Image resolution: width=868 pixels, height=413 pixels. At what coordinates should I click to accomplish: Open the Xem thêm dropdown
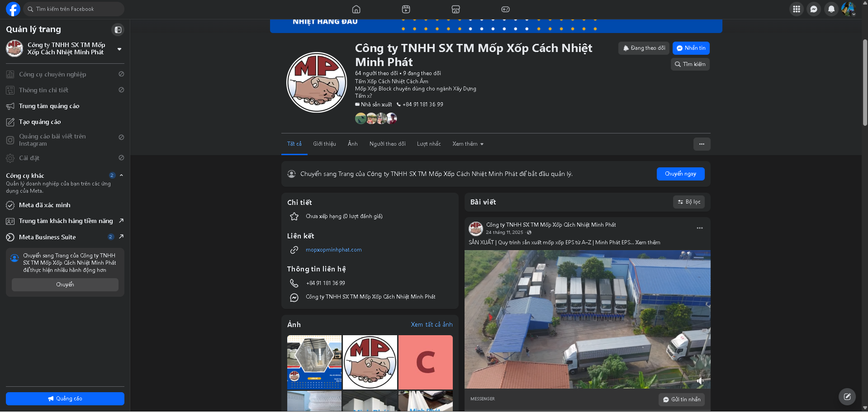pyautogui.click(x=468, y=144)
